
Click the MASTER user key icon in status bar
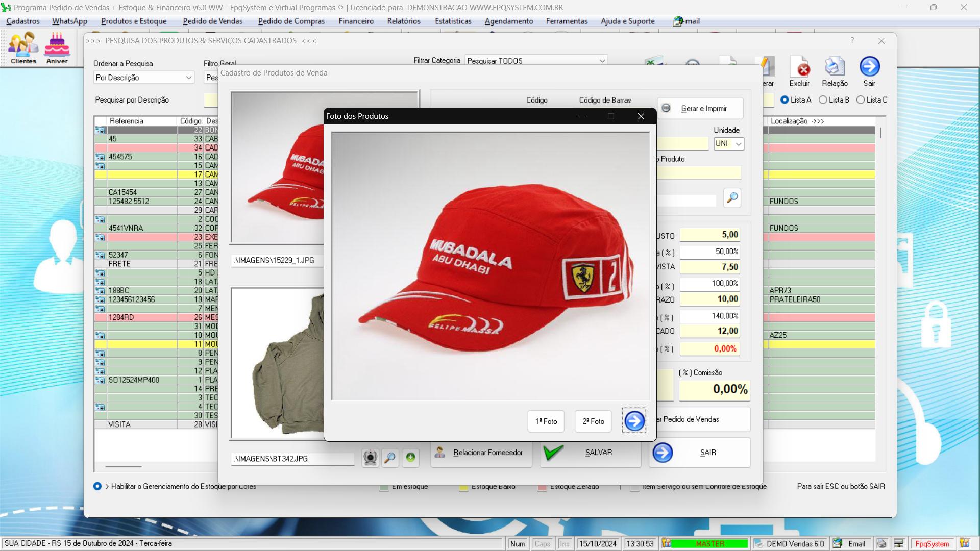[x=666, y=543]
